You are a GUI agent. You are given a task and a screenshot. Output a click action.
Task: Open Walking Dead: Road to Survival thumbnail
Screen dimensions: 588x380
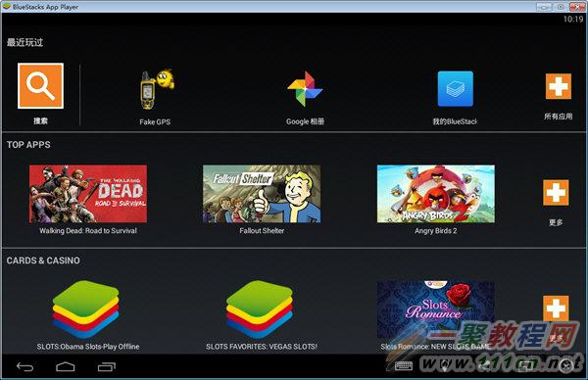click(x=88, y=194)
